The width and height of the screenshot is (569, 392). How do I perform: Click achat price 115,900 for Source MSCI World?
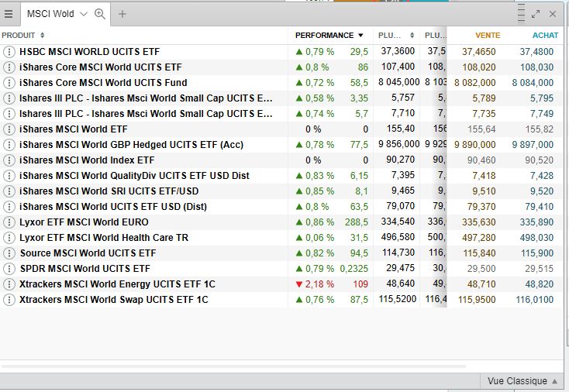point(537,253)
